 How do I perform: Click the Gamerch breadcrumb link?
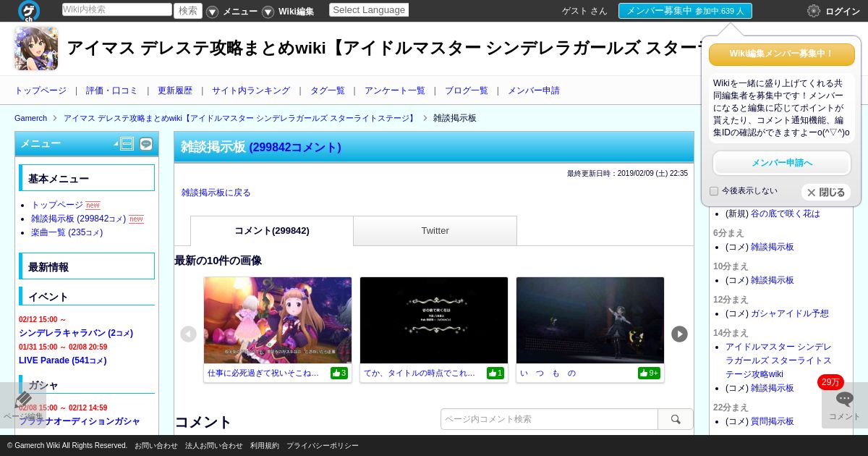pos(30,118)
